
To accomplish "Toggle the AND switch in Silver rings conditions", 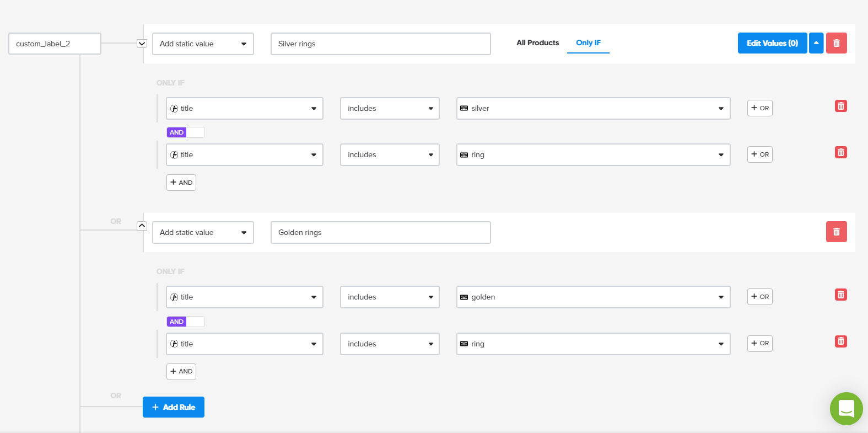I will click(x=186, y=132).
